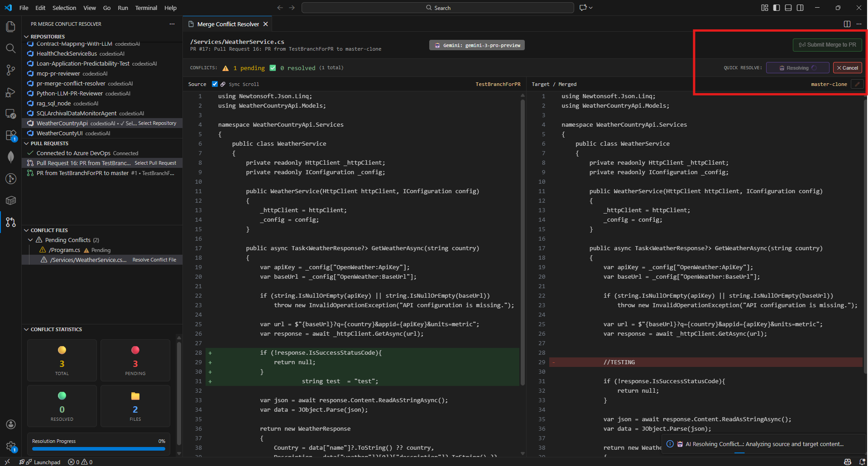Screen dimensions: 868x466
Task: Toggle Secondary Side Bar visibility
Action: [800, 8]
